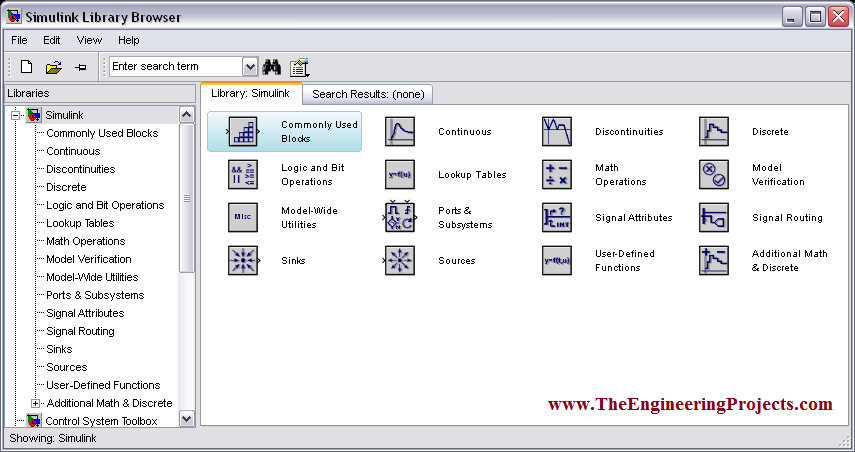Click the 'Lookup Tables' label in library pane
This screenshot has height=452, width=855.
click(472, 174)
